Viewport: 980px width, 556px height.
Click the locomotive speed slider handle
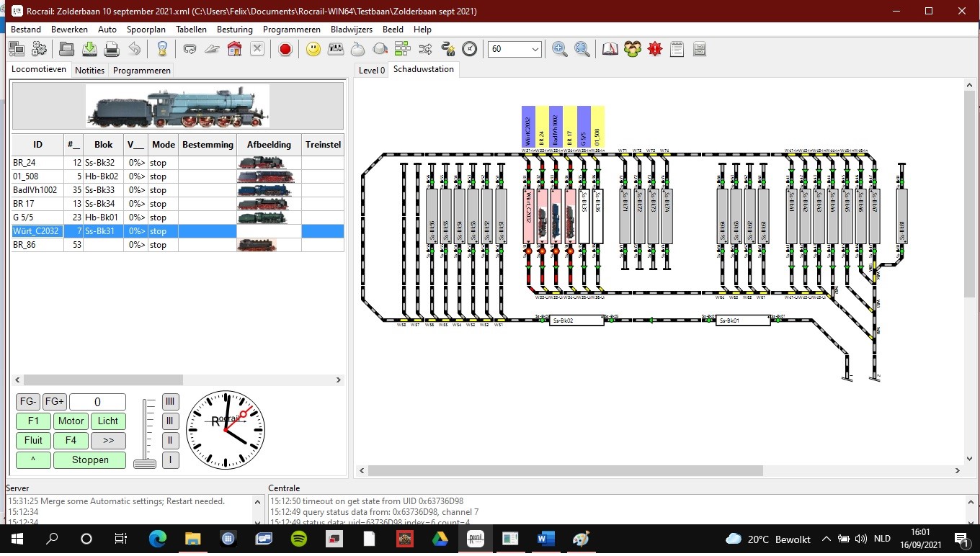pos(145,463)
